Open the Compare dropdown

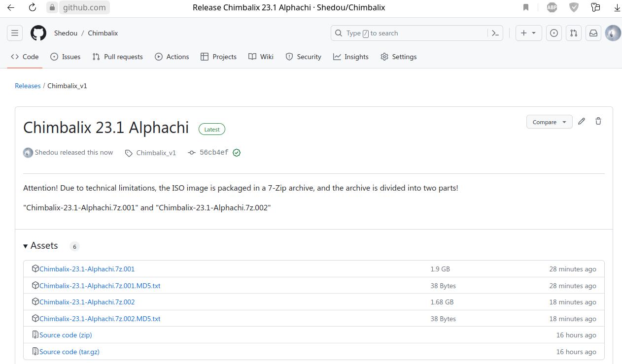pyautogui.click(x=549, y=122)
